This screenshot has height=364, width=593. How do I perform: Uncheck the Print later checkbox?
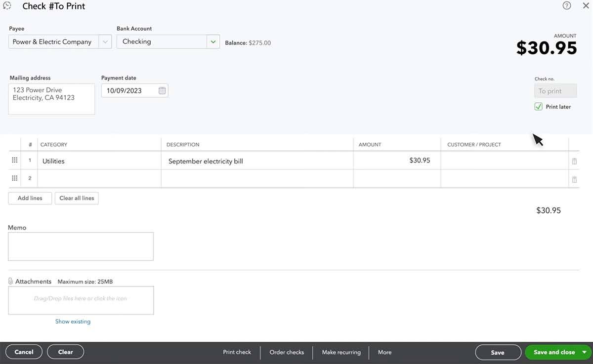click(538, 106)
